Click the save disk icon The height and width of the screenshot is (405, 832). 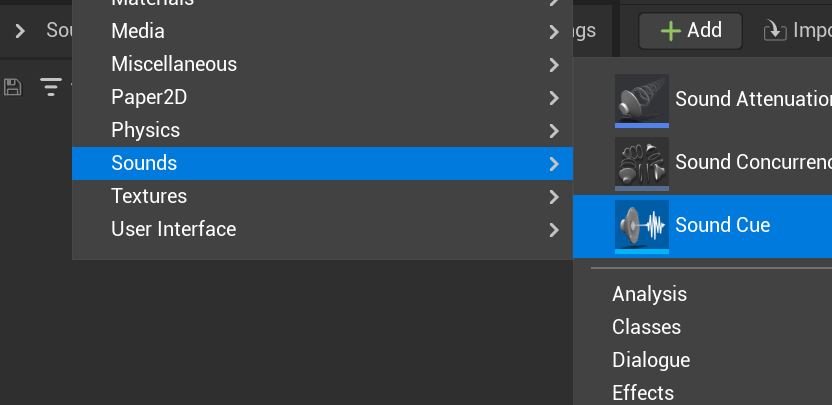[x=13, y=87]
